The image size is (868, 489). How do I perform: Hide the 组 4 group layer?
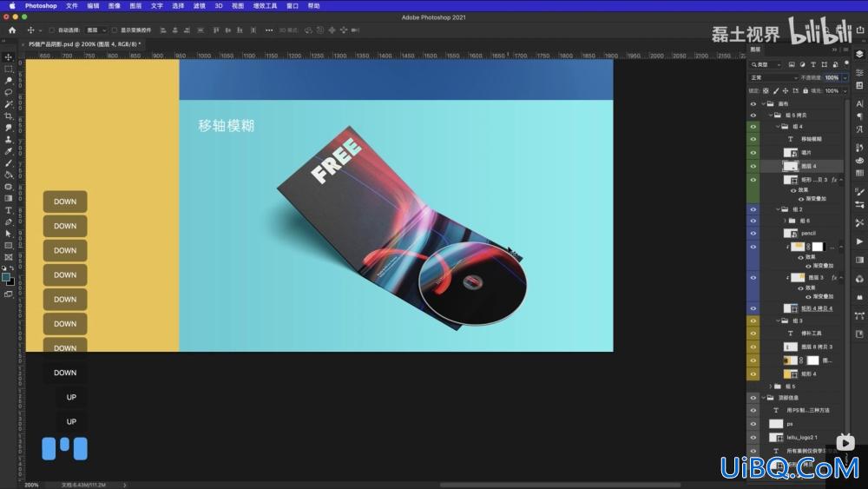[x=753, y=127]
